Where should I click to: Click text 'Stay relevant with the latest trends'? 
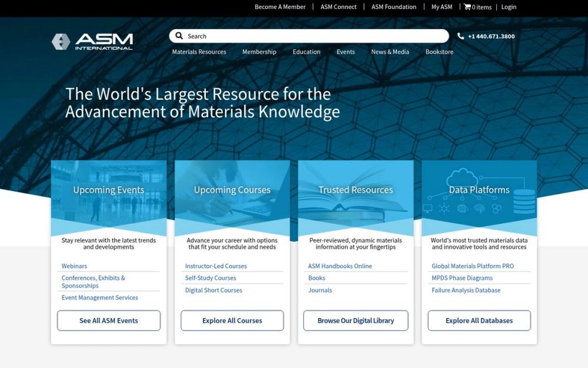(x=109, y=240)
